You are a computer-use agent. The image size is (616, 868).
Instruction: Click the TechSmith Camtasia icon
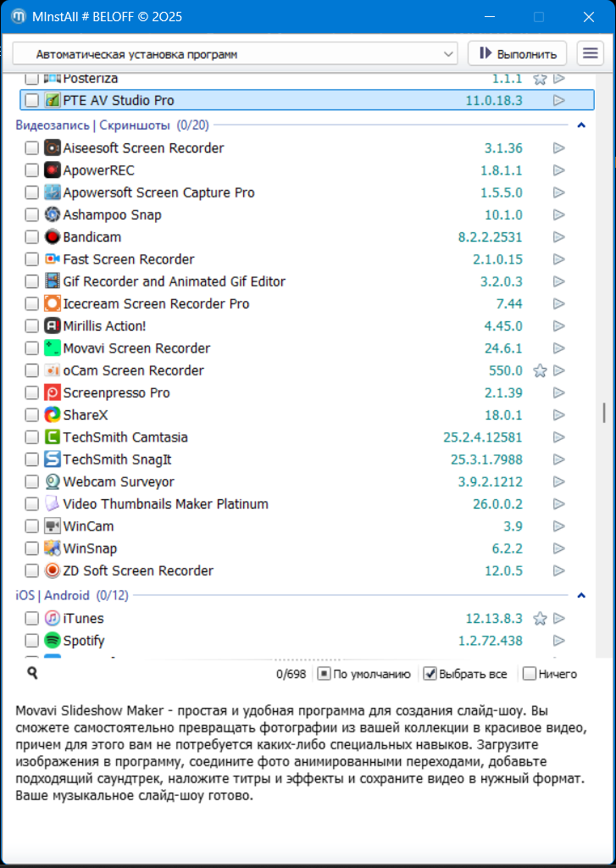(53, 437)
